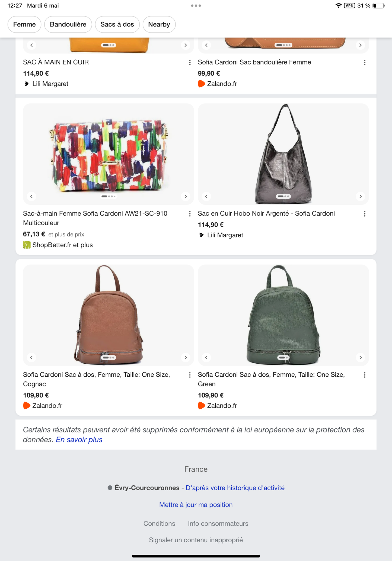This screenshot has width=392, height=561.
Task: Open the green Sofia Cardoni backpack thumbnail
Action: click(x=283, y=315)
